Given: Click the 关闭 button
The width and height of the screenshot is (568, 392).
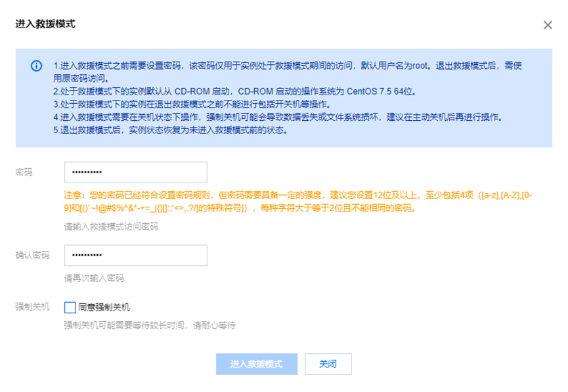Looking at the screenshot, I should (328, 364).
